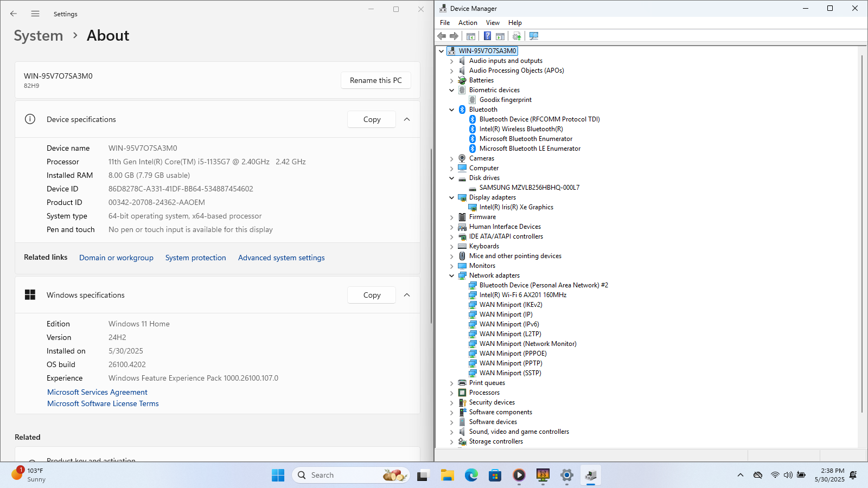Image resolution: width=868 pixels, height=488 pixels.
Task: Open Advanced system settings link
Action: [x=281, y=258]
